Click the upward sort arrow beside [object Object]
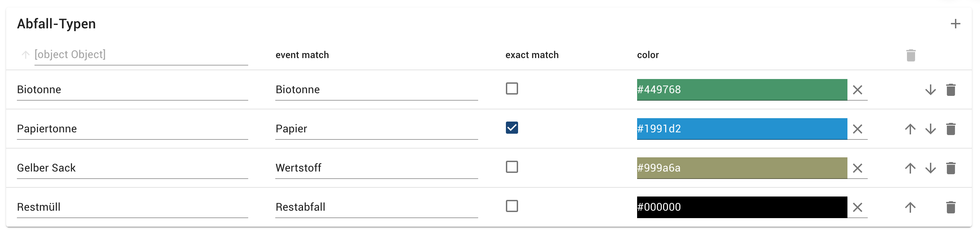The width and height of the screenshot is (980, 235). (x=25, y=55)
